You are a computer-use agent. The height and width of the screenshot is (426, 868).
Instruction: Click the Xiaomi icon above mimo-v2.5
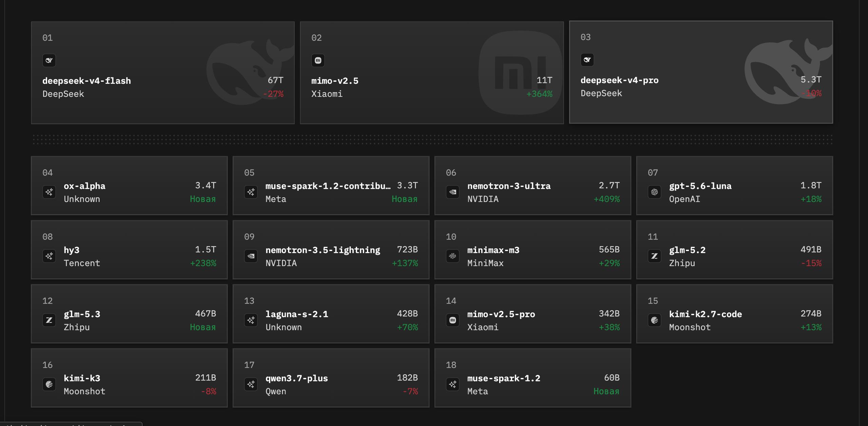click(x=318, y=60)
